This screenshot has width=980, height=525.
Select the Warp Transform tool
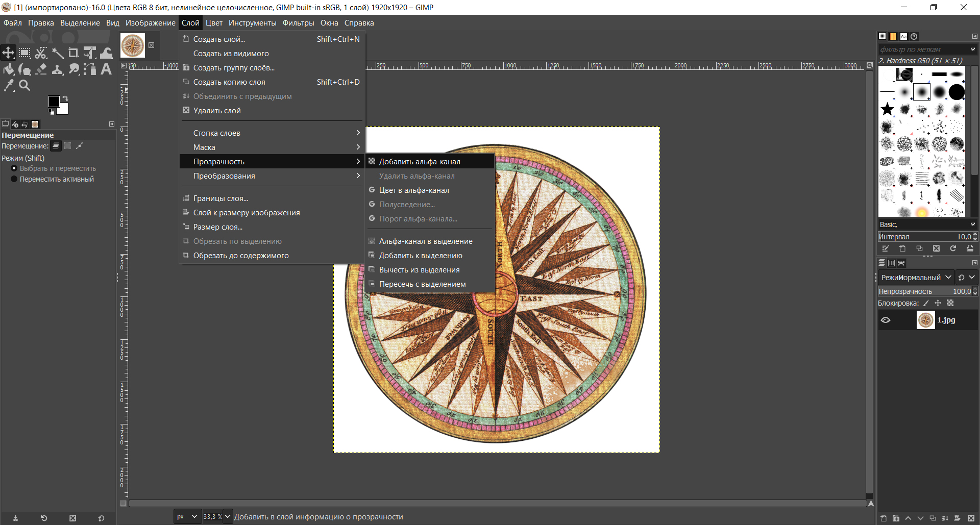pyautogui.click(x=106, y=53)
